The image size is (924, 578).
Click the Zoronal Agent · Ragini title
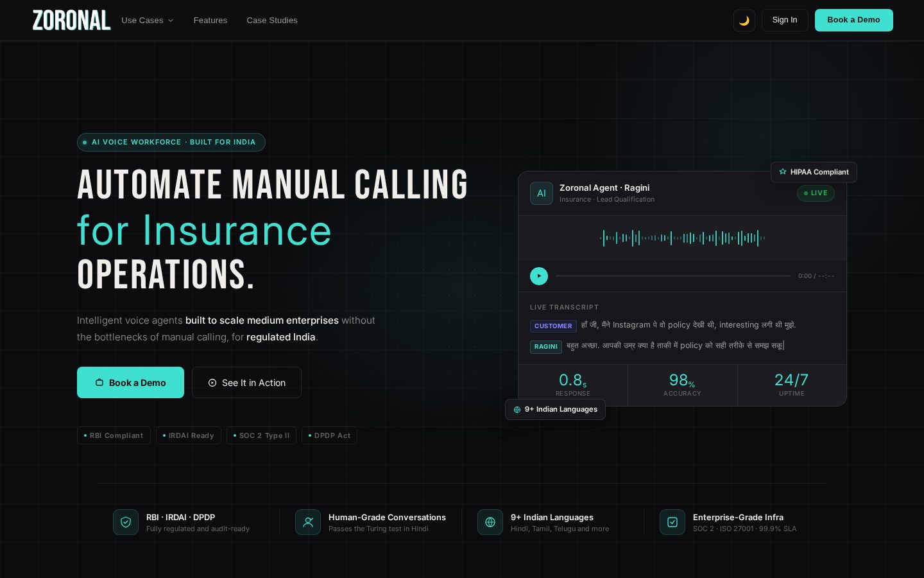(x=604, y=188)
